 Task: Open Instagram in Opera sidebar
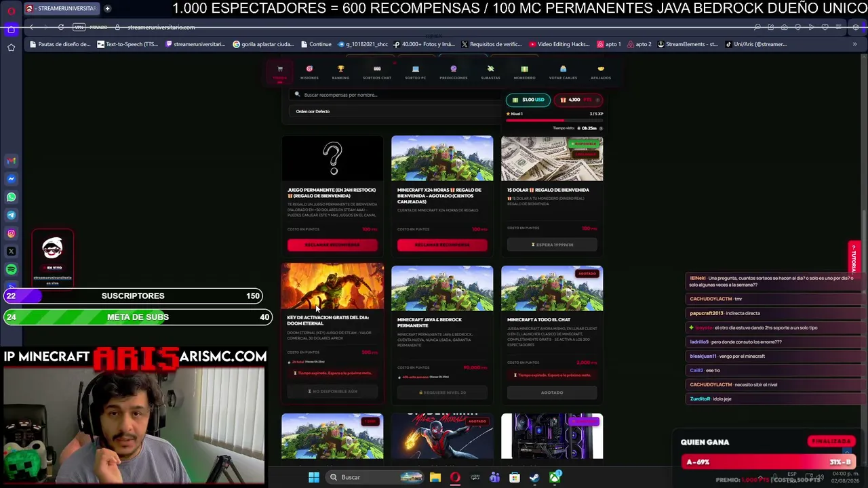coord(11,233)
